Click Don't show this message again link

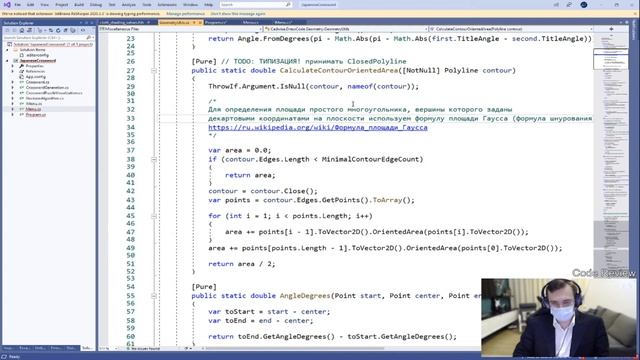click(x=238, y=13)
